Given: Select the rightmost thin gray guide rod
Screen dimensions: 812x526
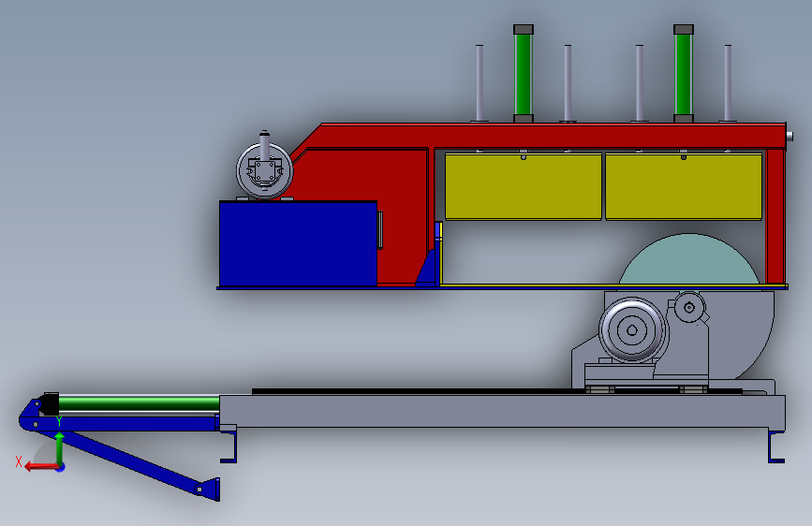Looking at the screenshot, I should tap(728, 84).
